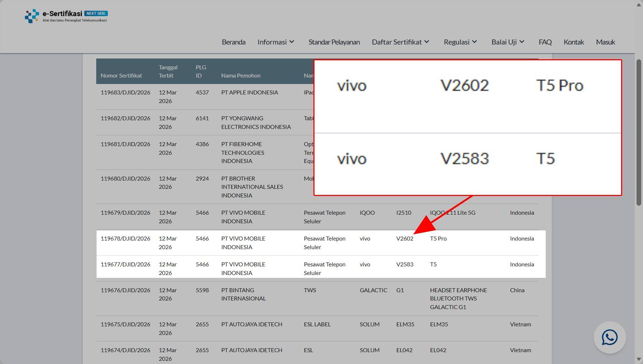This screenshot has width=643, height=364.
Task: Click the Nama Pemohon column header
Action: [x=241, y=75]
